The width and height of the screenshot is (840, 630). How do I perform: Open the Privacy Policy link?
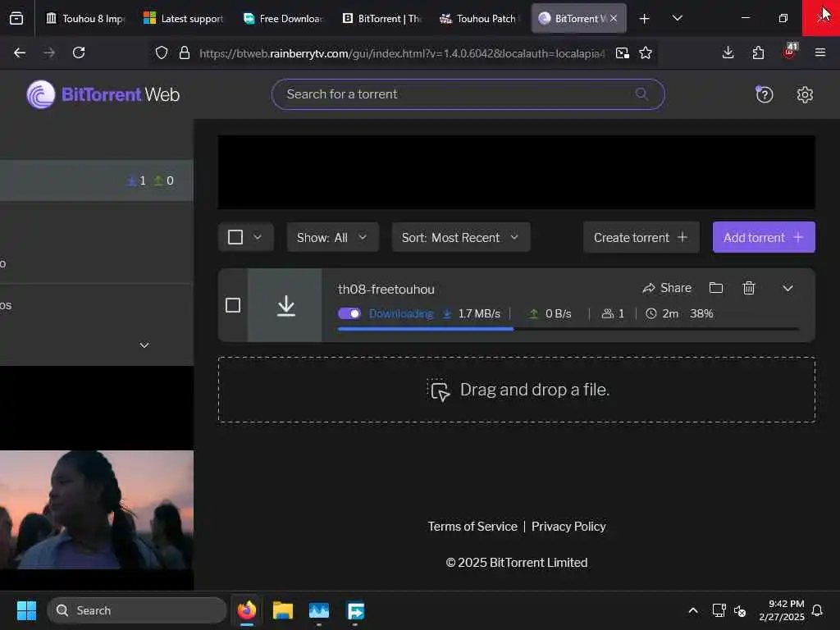point(568,527)
